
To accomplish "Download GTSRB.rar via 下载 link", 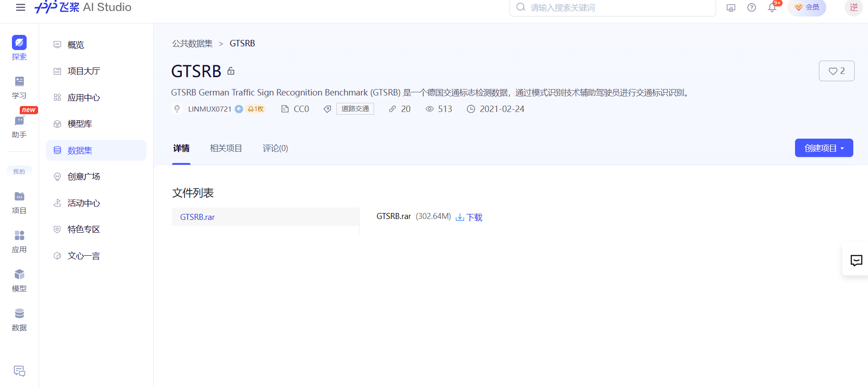I will tap(469, 217).
